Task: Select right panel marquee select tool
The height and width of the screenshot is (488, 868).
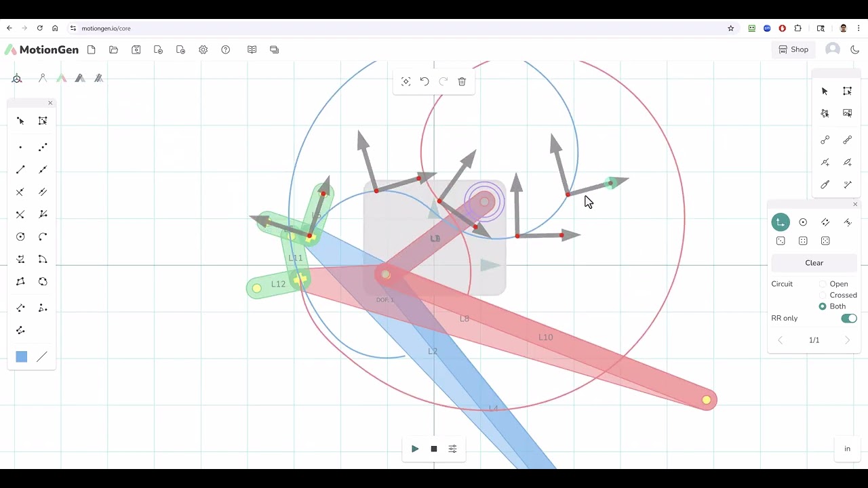Action: pos(847,91)
